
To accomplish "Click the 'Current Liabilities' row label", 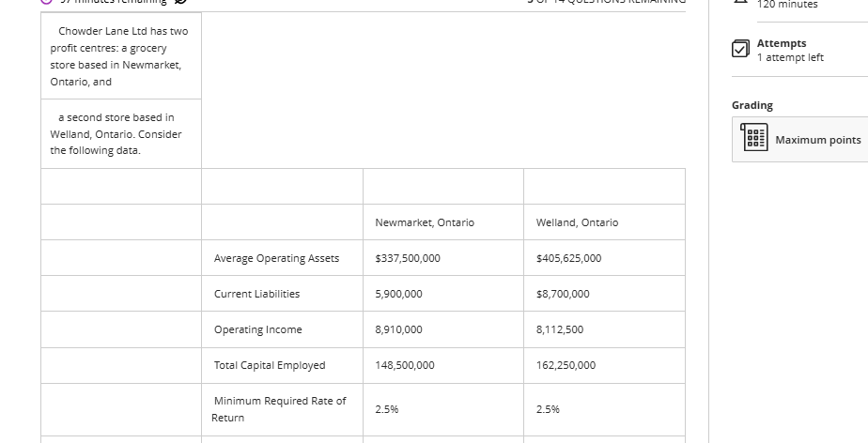I will [x=256, y=294].
